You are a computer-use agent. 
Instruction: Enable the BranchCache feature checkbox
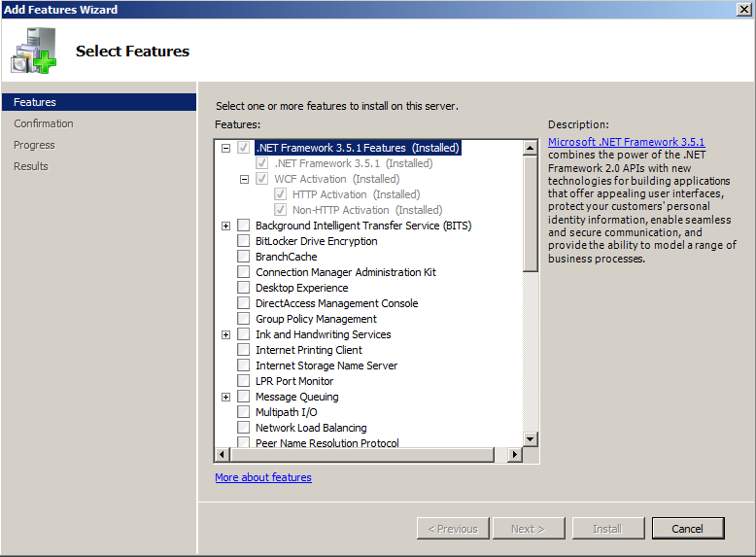click(x=243, y=257)
